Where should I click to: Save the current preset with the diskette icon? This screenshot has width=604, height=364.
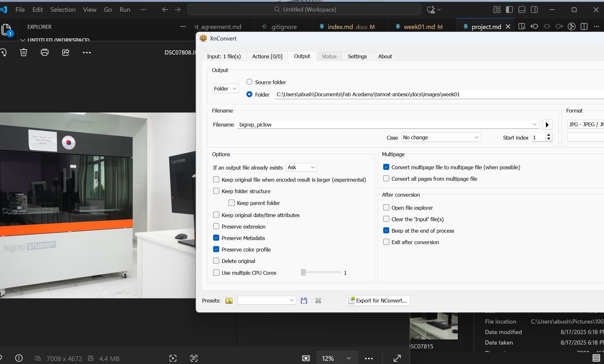[x=304, y=300]
